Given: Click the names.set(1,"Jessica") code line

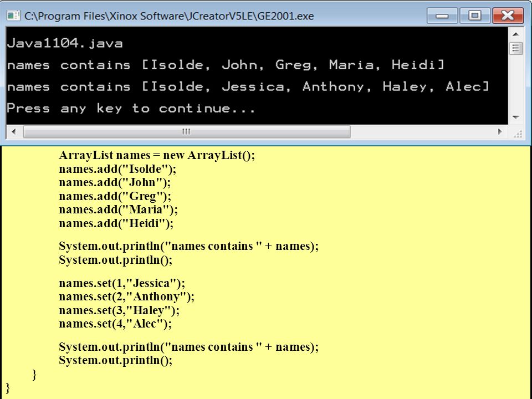Looking at the screenshot, I should tap(122, 283).
